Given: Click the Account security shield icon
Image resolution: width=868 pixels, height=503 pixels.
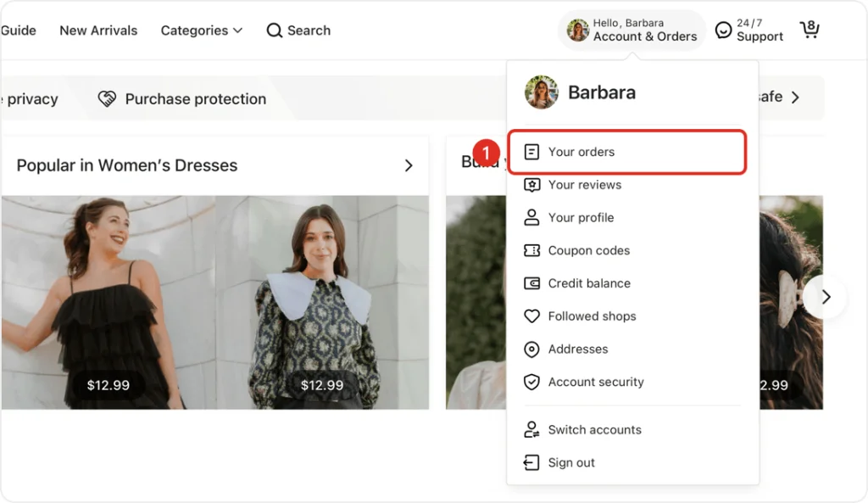Looking at the screenshot, I should coord(531,383).
